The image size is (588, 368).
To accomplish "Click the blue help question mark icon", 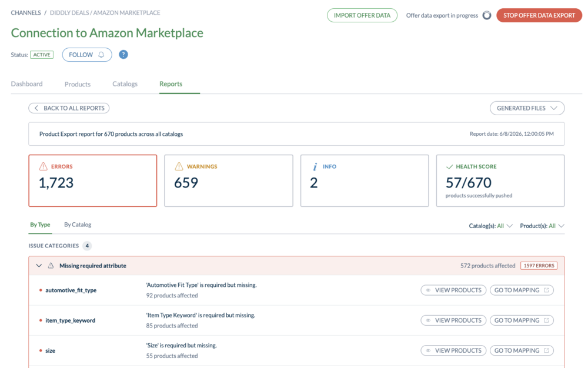I will (123, 55).
